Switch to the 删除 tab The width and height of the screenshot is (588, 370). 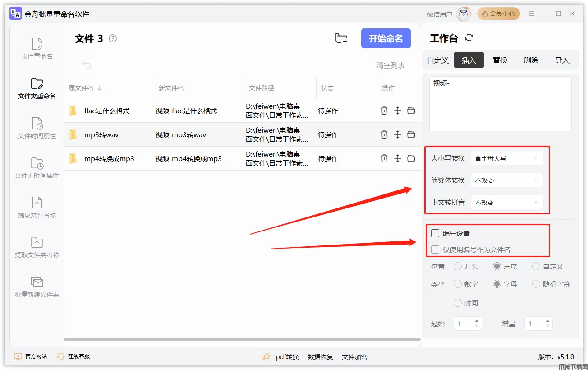tap(531, 60)
